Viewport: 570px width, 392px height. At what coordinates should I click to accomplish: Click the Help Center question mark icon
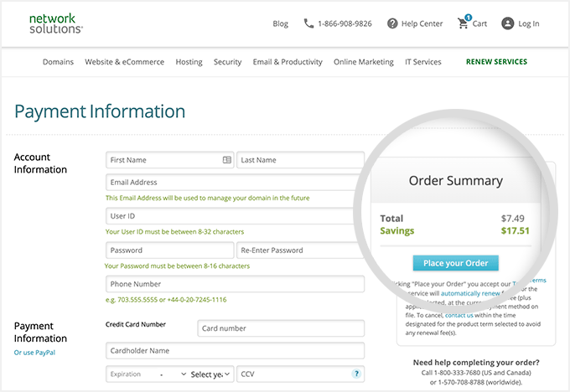coord(392,23)
